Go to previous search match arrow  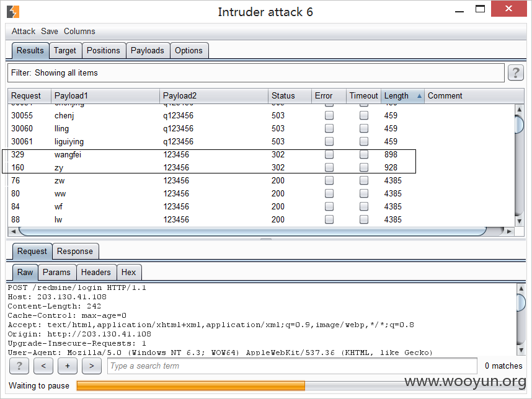click(43, 366)
